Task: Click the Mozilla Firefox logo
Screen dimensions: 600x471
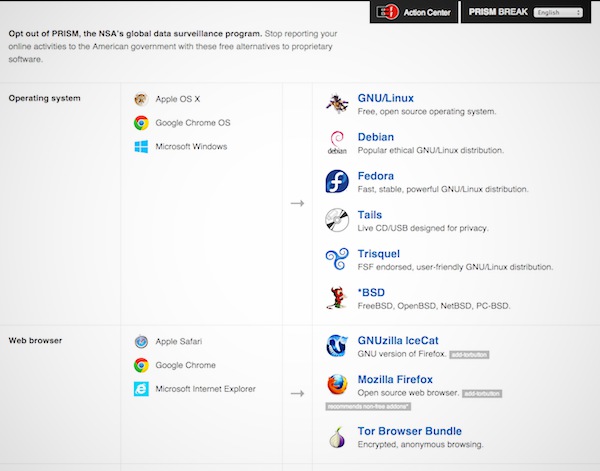Action: (337, 385)
